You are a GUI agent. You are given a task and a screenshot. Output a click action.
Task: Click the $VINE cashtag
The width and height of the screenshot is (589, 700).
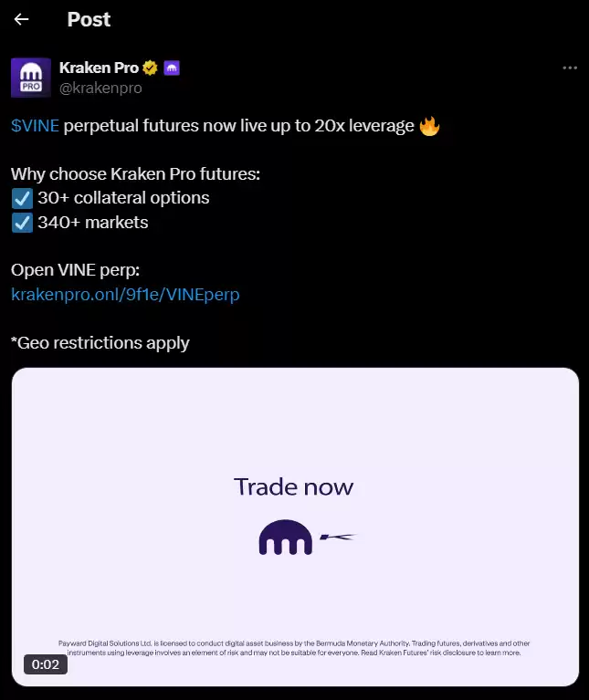pyautogui.click(x=35, y=126)
